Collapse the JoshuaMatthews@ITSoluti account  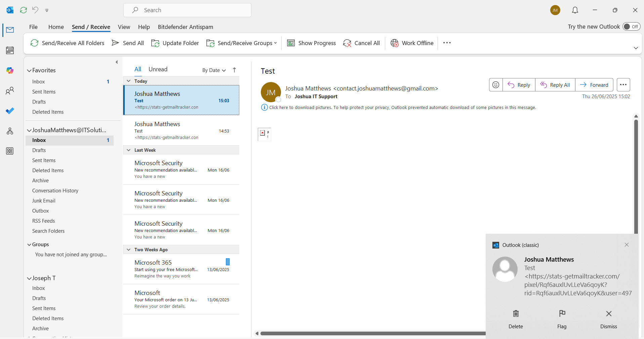(29, 130)
